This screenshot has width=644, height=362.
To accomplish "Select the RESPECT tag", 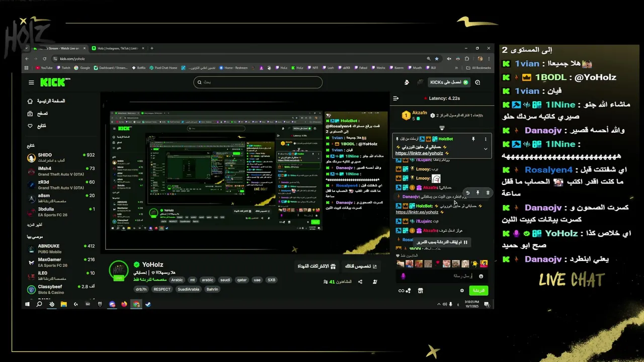I will point(162,289).
